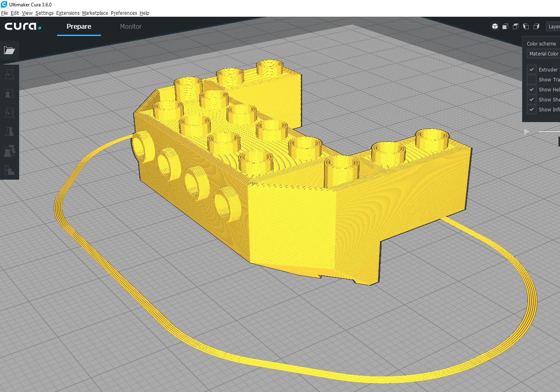
Task: Open the Edit menu
Action: point(15,13)
